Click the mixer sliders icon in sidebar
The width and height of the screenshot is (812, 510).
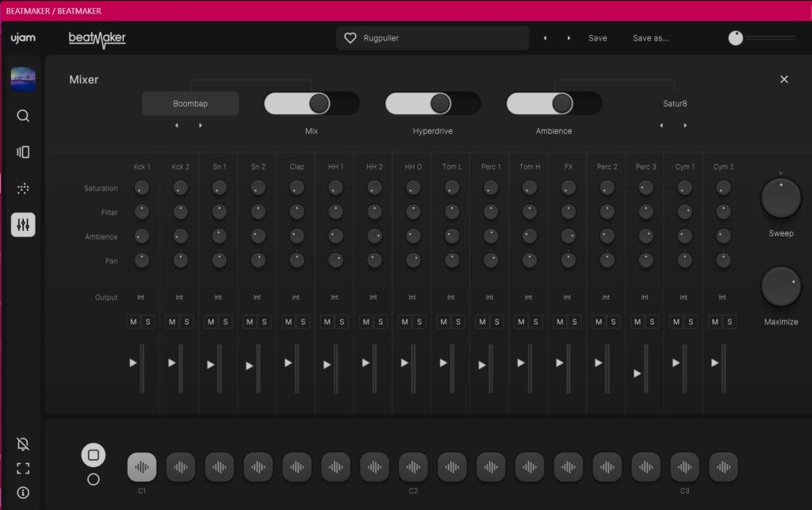point(23,225)
